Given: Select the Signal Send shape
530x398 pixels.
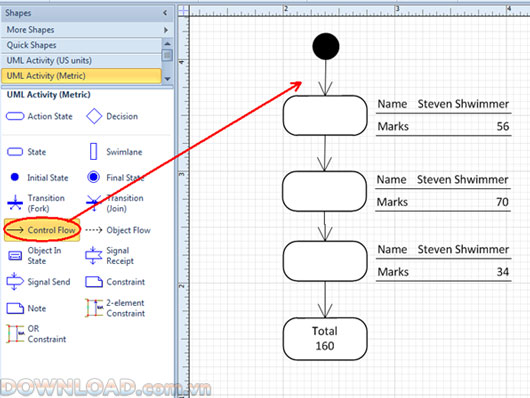Looking at the screenshot, I should [x=39, y=282].
